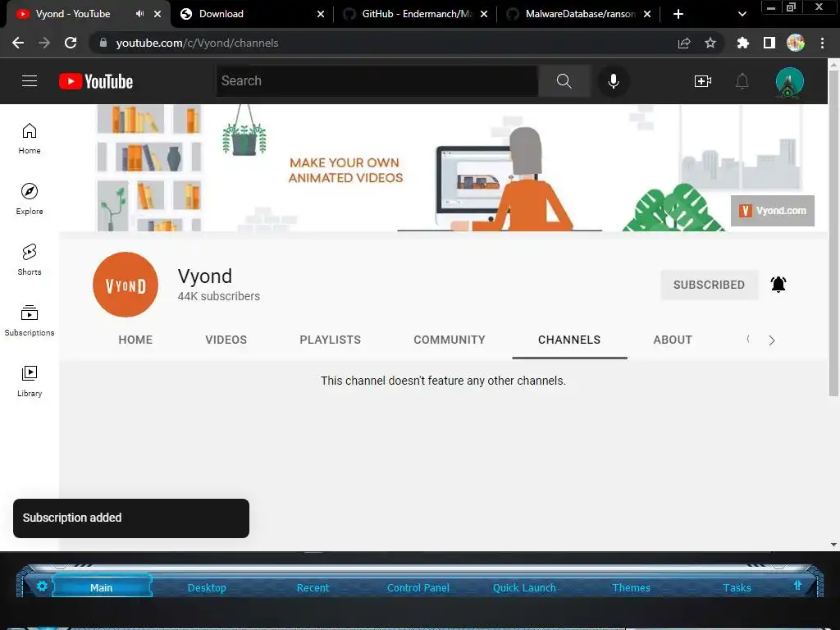840x630 pixels.
Task: Click the page vertical scrollbar thumb
Action: click(x=833, y=234)
